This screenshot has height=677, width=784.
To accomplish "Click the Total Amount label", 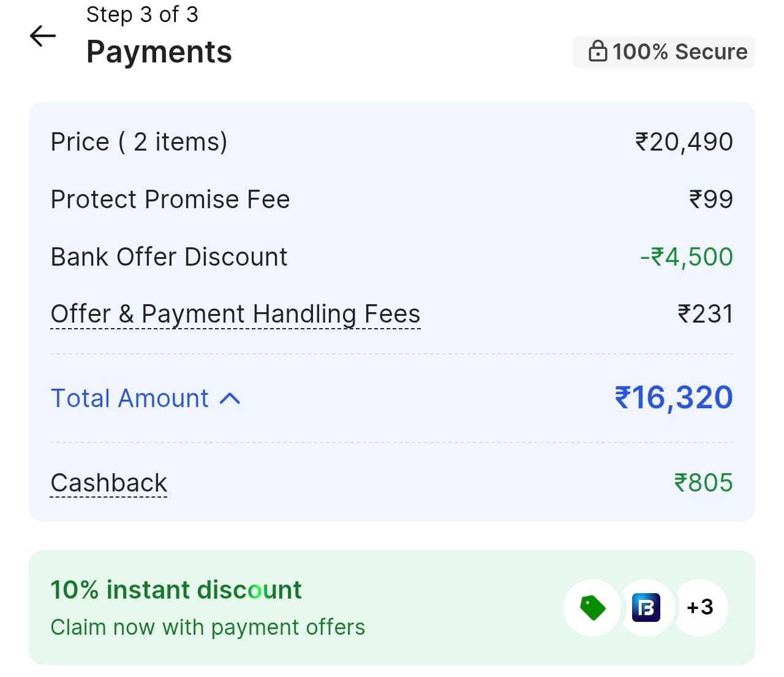I will tap(129, 398).
